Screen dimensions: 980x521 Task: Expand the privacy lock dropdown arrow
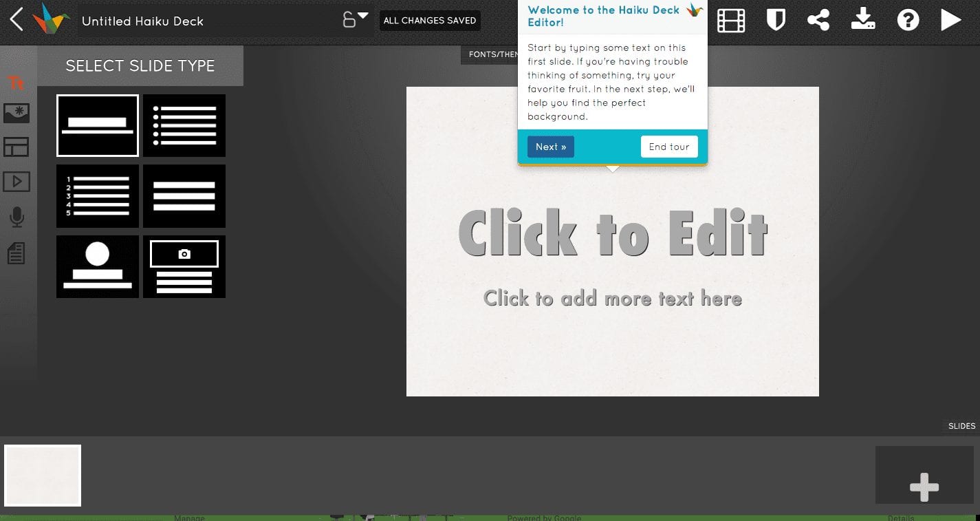[363, 16]
